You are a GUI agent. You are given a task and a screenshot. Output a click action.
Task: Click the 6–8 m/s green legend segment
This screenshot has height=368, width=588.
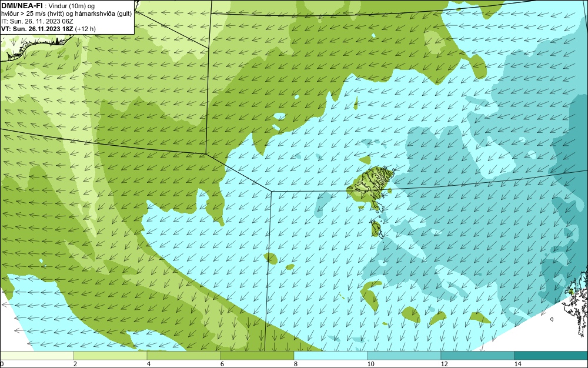coord(258,356)
